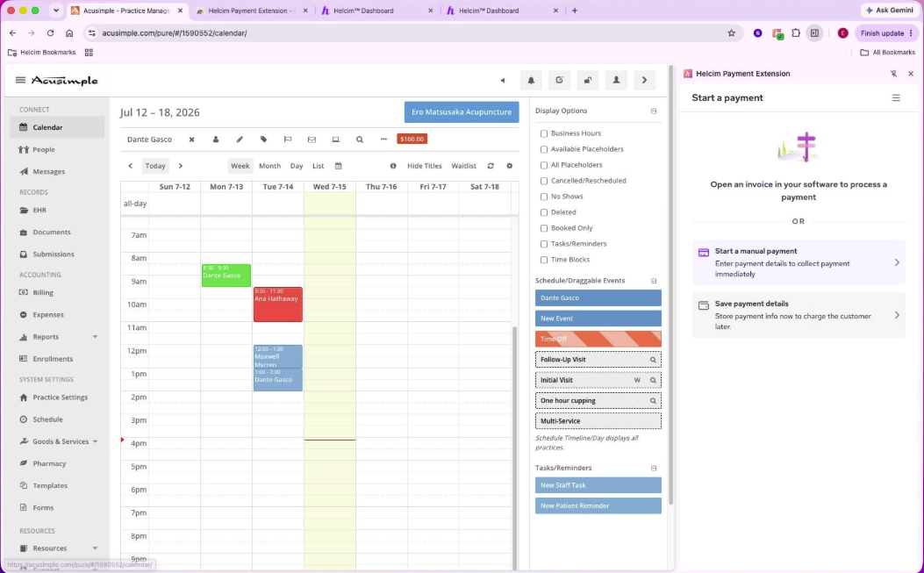
Task: Open the user profile icon in header
Action: pos(616,80)
